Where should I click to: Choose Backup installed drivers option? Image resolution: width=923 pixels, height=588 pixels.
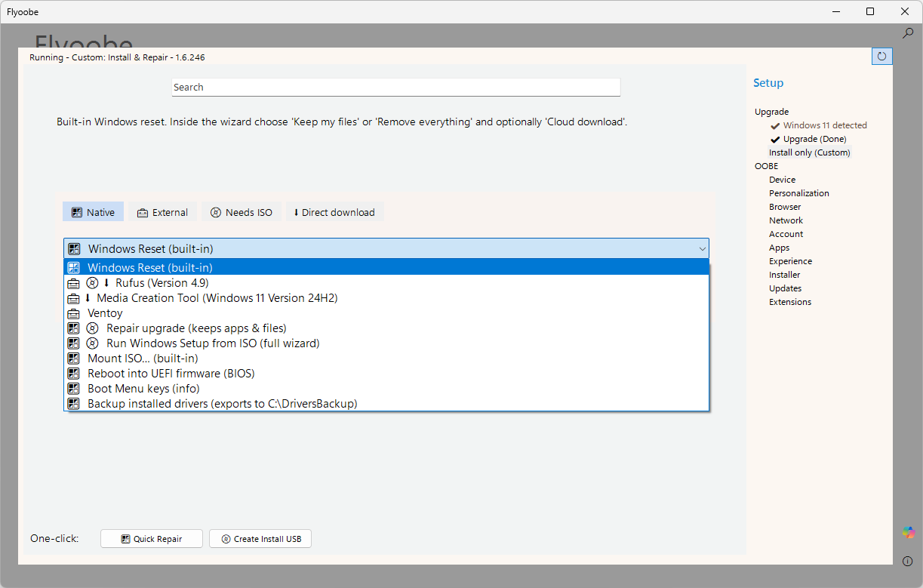pos(386,404)
